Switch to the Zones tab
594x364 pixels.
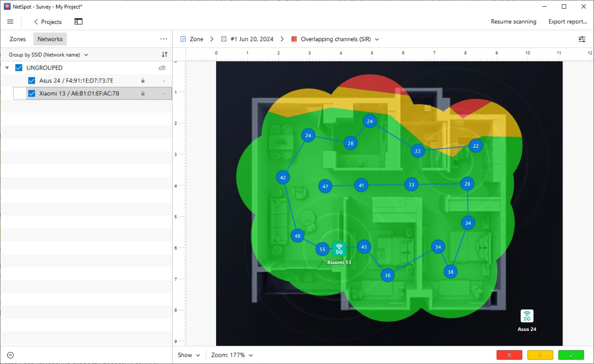pyautogui.click(x=17, y=39)
